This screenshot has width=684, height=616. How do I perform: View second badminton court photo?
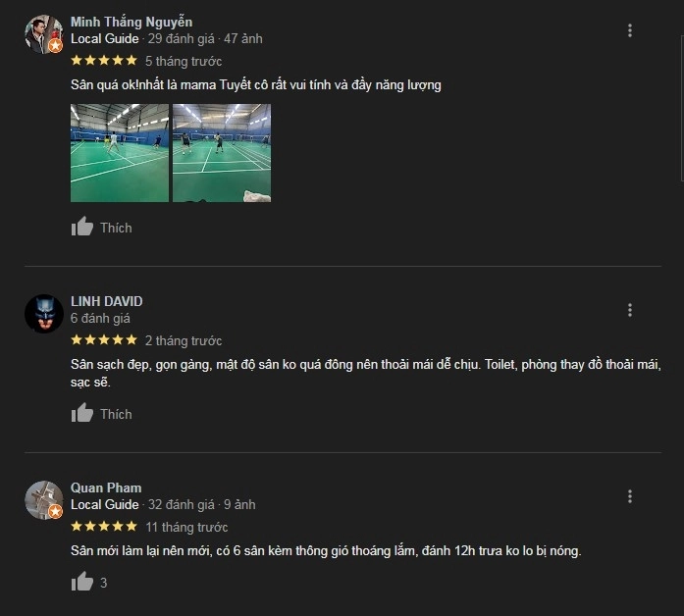[x=222, y=153]
